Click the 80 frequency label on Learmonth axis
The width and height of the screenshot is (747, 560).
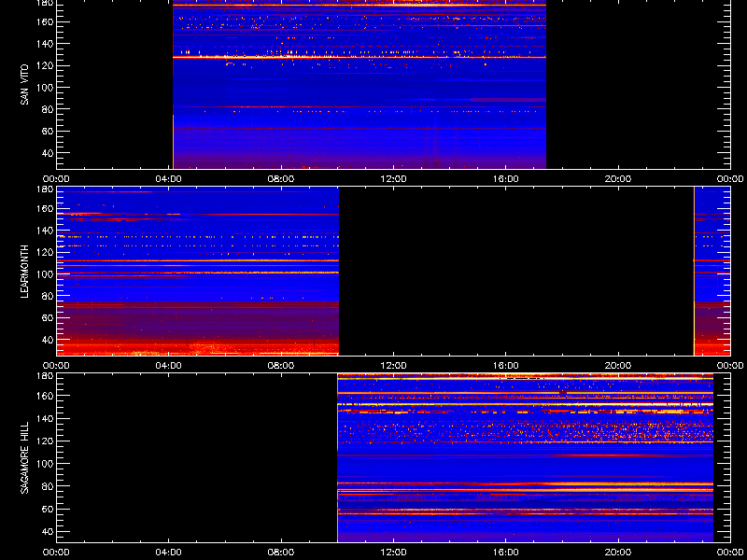tap(47, 296)
